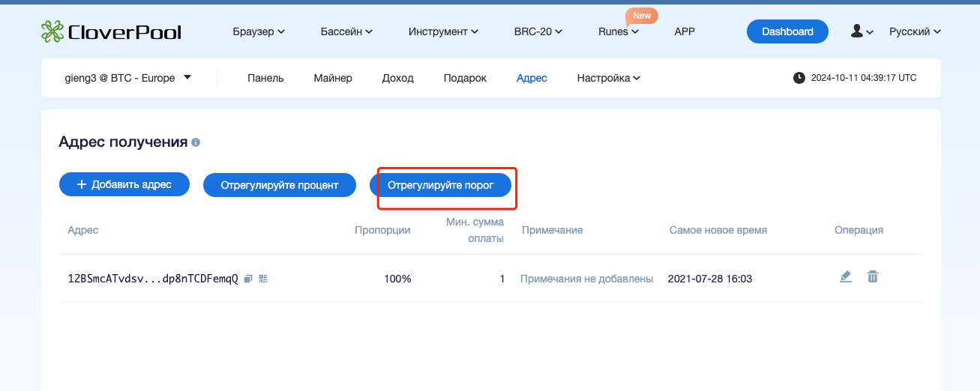Switch to the Майнер tab
980x391 pixels.
(333, 78)
